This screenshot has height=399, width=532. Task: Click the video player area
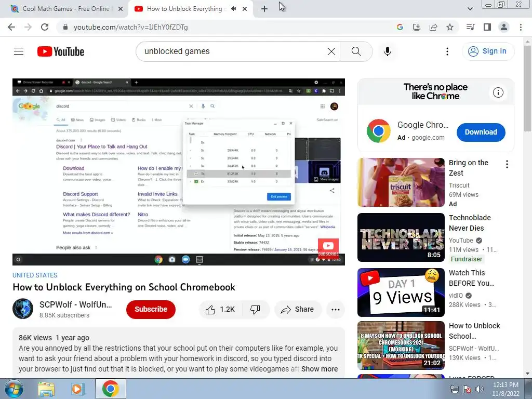(x=179, y=171)
